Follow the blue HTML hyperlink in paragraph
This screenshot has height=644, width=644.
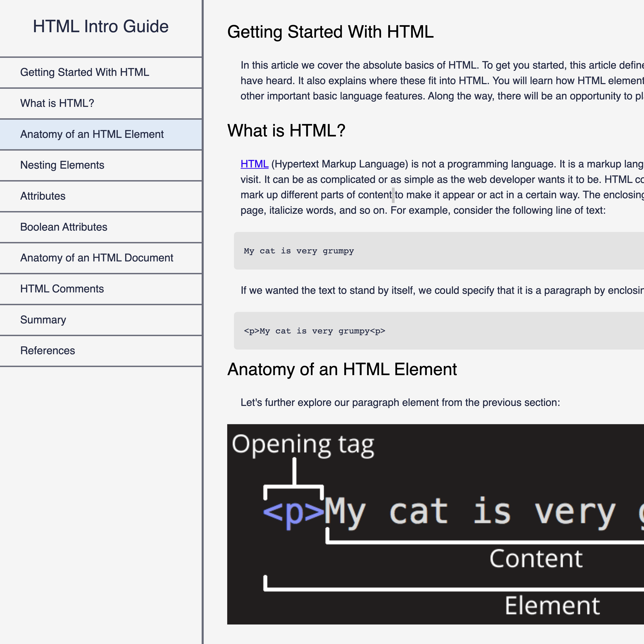(254, 164)
